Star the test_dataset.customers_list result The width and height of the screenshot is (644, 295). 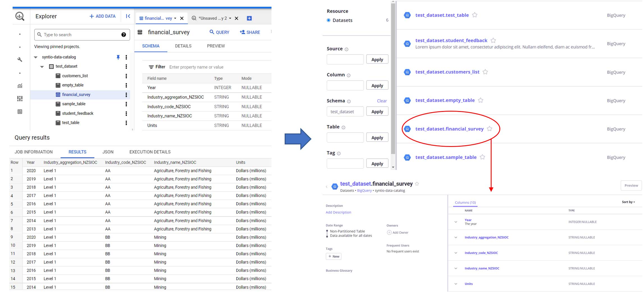485,72
